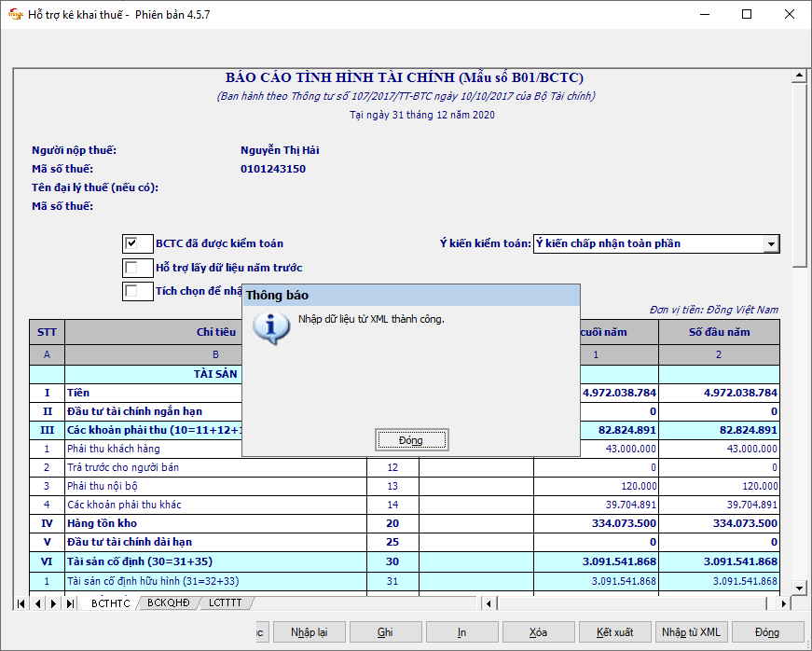The width and height of the screenshot is (812, 651).
Task: Click the vertical scrollbar track on the right
Action: pos(799,420)
